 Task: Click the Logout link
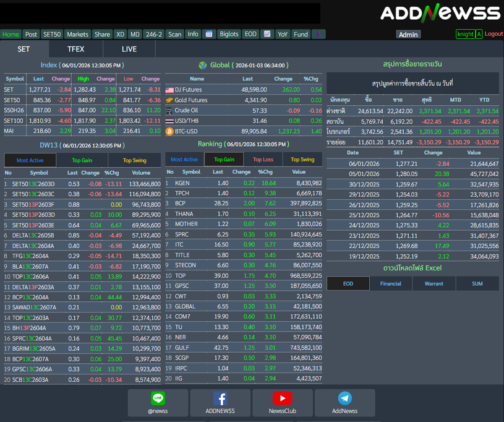pyautogui.click(x=493, y=34)
